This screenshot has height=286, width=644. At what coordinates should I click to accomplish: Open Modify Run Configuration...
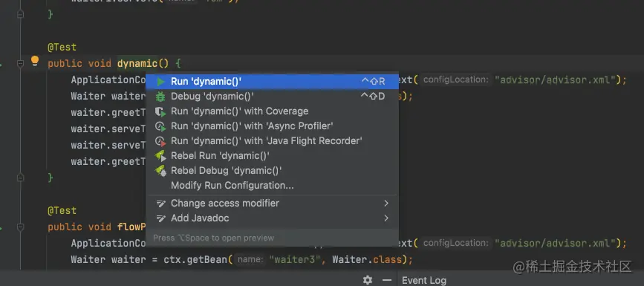point(272,185)
